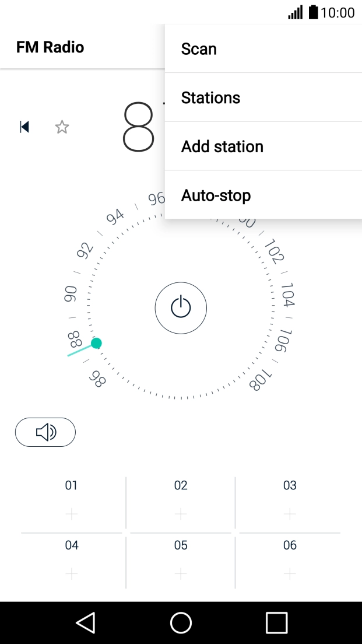The image size is (362, 644).
Task: Tap preset slot 03 plus sign
Action: tap(290, 514)
